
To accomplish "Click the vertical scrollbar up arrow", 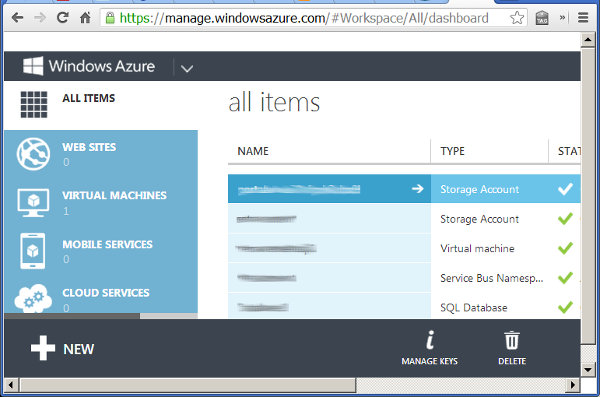I will [x=588, y=40].
